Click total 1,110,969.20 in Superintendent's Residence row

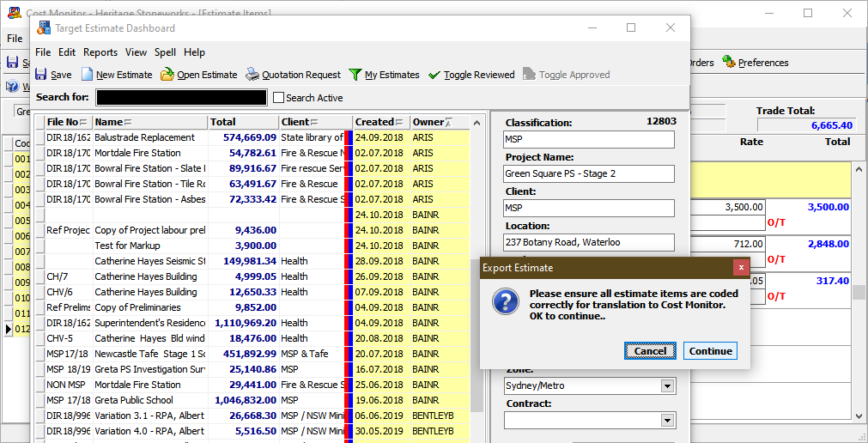pyautogui.click(x=246, y=322)
